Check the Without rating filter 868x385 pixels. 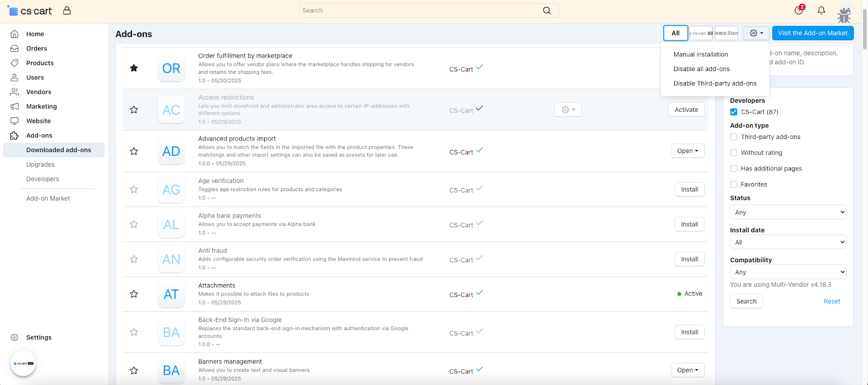pyautogui.click(x=733, y=153)
